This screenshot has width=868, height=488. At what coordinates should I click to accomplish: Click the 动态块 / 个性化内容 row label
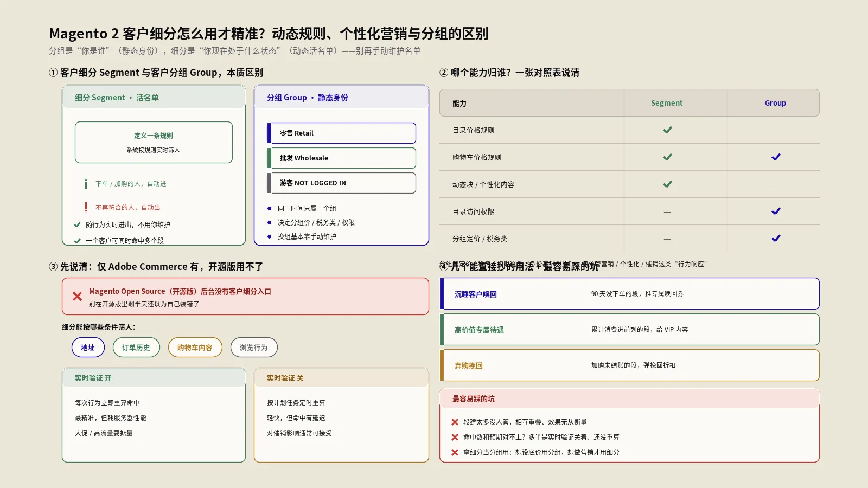point(483,184)
